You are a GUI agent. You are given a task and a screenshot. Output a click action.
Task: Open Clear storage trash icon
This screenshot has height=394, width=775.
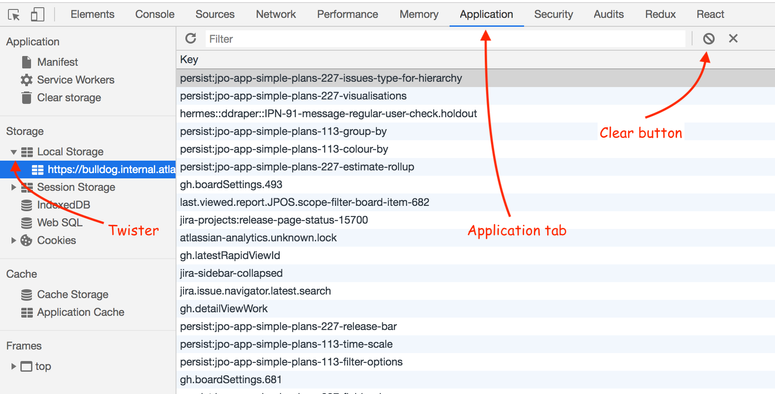[x=27, y=97]
